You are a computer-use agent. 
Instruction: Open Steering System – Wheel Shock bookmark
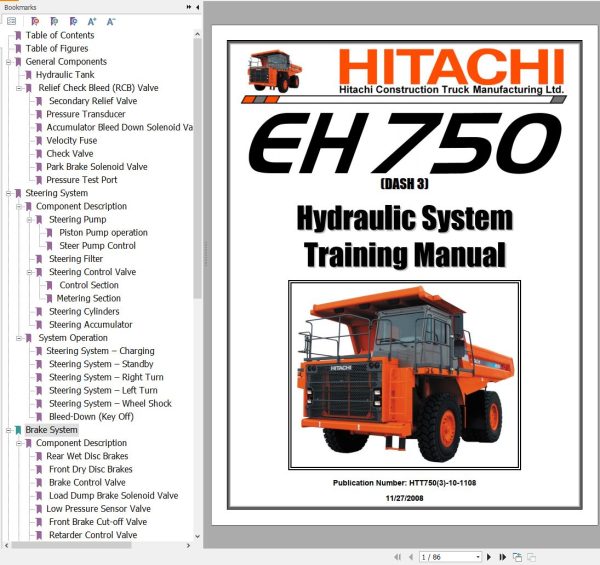pyautogui.click(x=110, y=404)
